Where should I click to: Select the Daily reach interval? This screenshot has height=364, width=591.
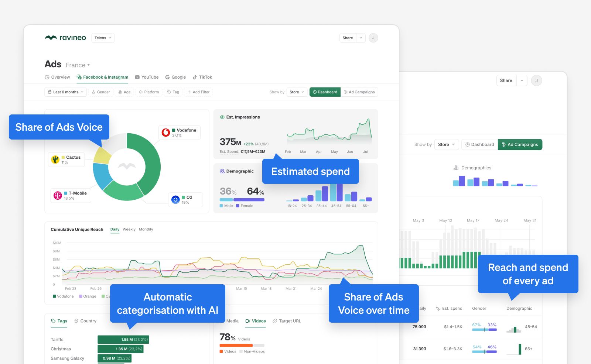[115, 229]
